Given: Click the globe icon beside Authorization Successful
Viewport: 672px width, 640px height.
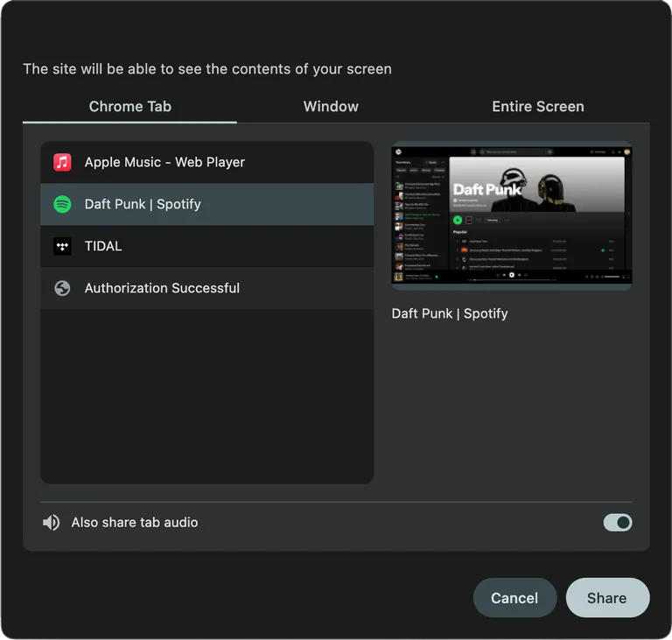Looking at the screenshot, I should pyautogui.click(x=62, y=288).
